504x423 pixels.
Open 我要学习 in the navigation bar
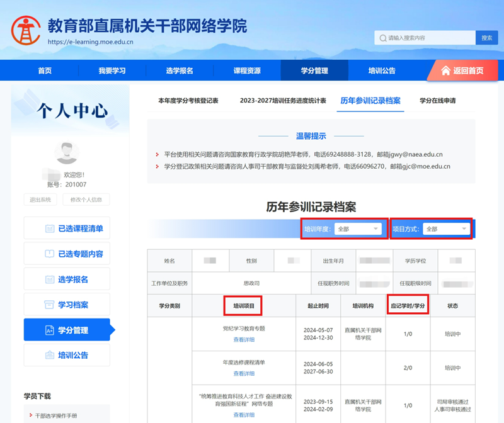click(112, 70)
